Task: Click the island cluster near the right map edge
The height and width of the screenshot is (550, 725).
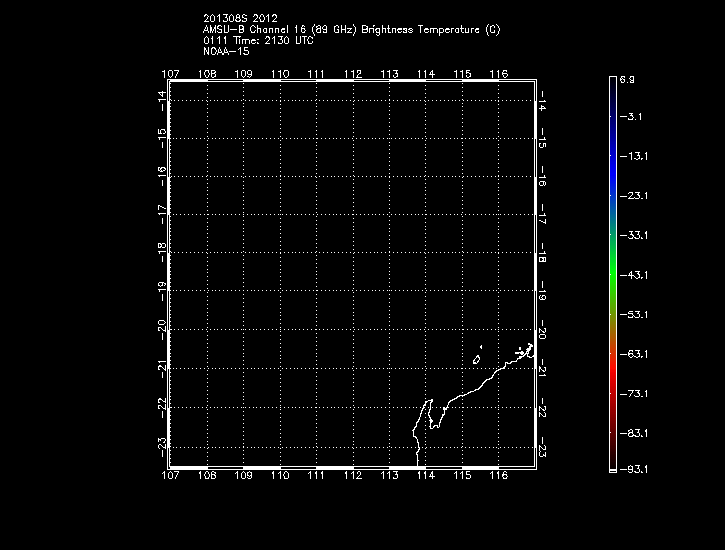Action: click(524, 351)
